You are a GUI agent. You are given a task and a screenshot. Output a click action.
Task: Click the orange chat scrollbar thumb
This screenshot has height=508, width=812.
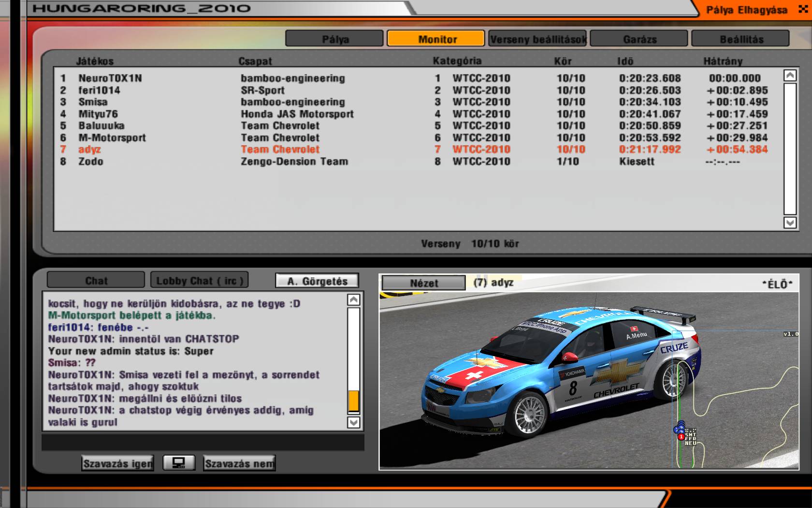coord(354,401)
